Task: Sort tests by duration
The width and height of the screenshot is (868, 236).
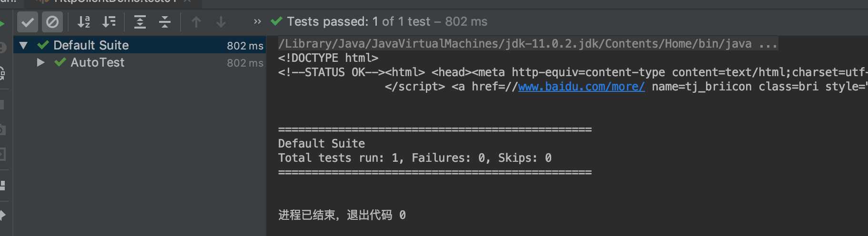Action: coord(109,22)
